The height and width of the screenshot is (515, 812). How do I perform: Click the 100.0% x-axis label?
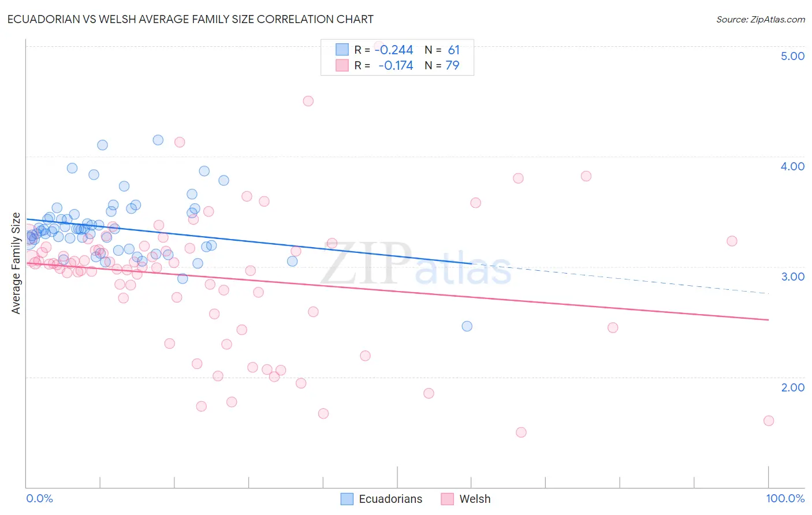coord(785,498)
